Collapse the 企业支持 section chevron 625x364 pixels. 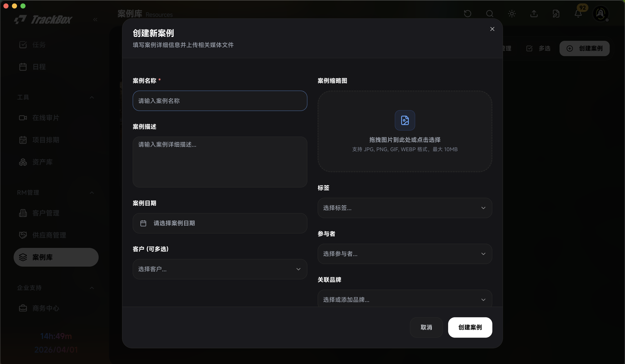(92, 288)
